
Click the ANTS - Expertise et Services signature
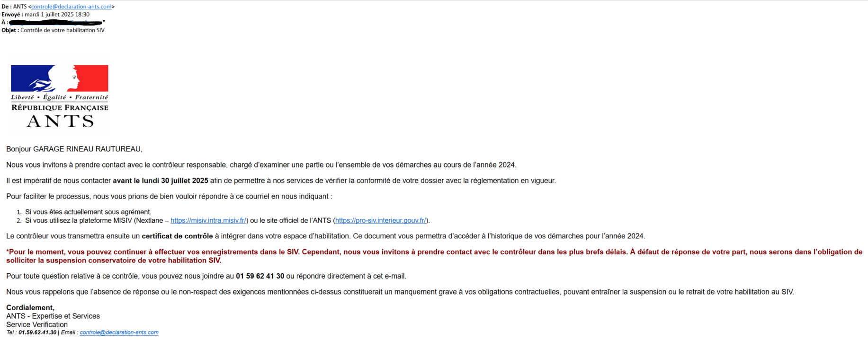coord(53,316)
